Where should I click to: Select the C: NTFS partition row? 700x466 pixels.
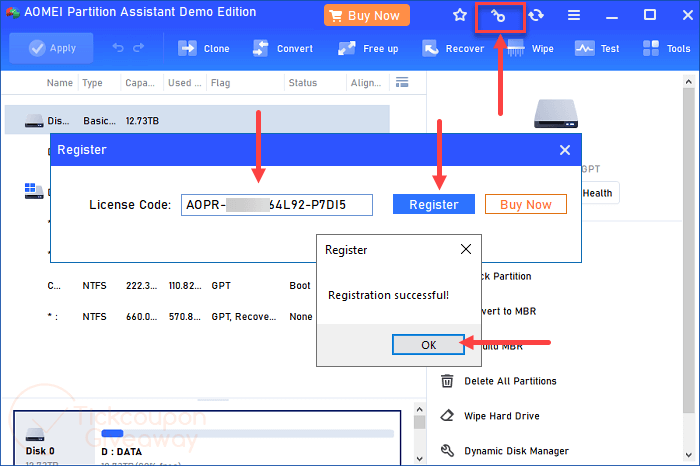tap(180, 286)
